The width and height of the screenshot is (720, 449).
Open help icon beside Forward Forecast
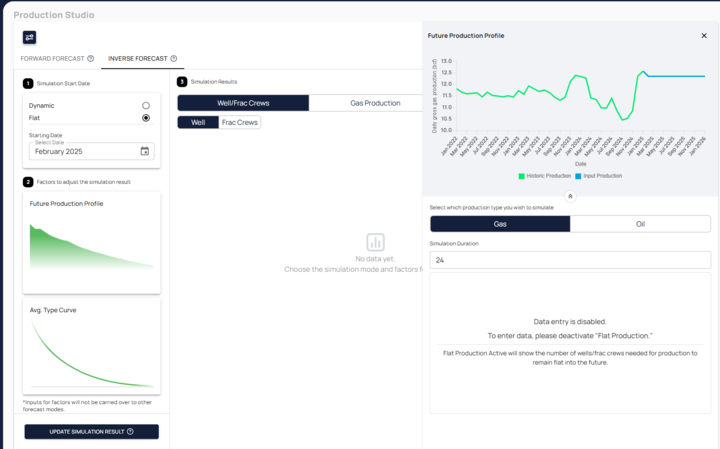[x=90, y=59]
